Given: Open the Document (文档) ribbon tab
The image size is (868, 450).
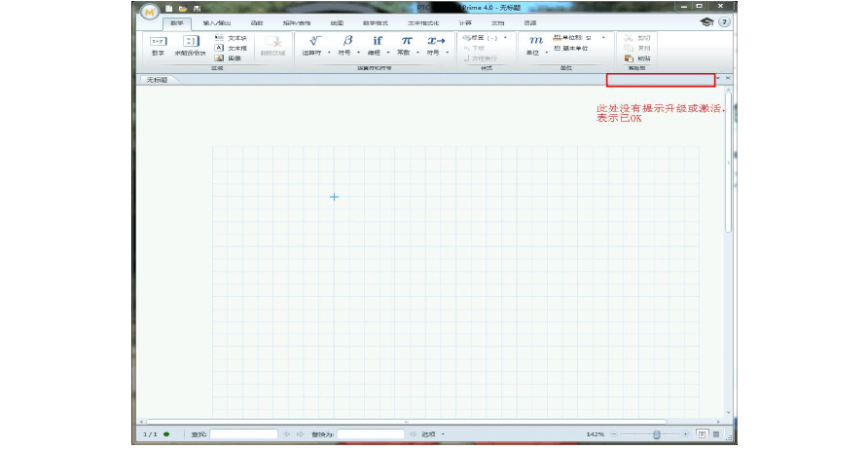Looking at the screenshot, I should [497, 23].
